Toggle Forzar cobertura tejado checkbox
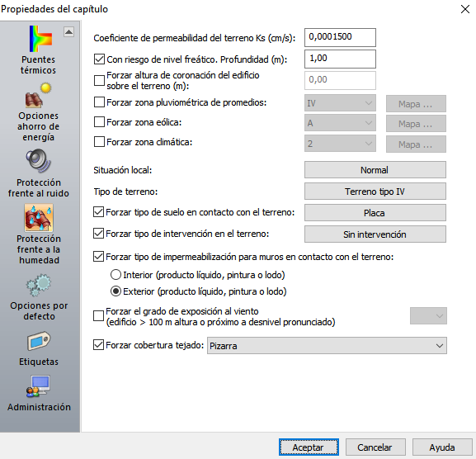The width and height of the screenshot is (476, 459). tap(98, 345)
